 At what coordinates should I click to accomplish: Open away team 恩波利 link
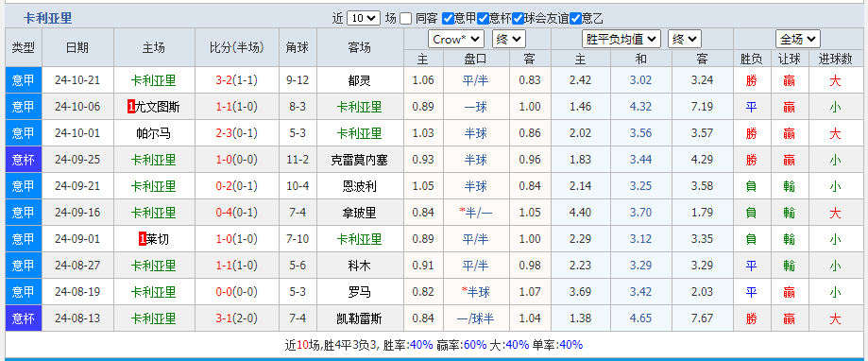[360, 186]
